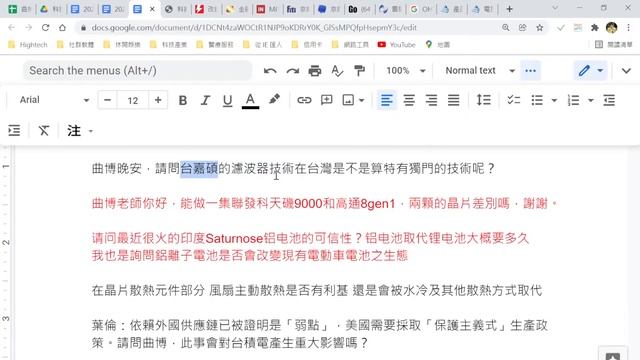Switch to the first Google Sheets tab

click(19, 9)
